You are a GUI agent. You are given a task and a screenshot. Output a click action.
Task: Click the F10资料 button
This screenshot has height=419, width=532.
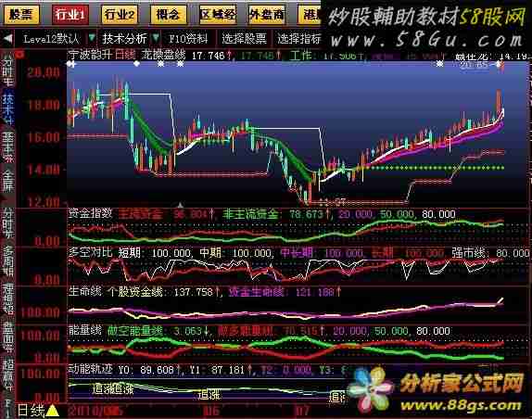pos(188,39)
